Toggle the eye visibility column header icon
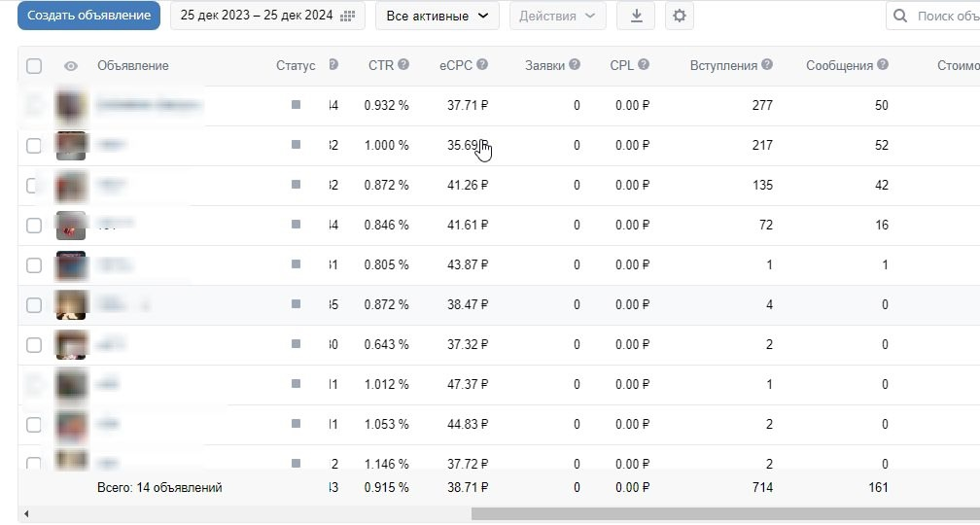This screenshot has height=525, width=980. point(71,66)
